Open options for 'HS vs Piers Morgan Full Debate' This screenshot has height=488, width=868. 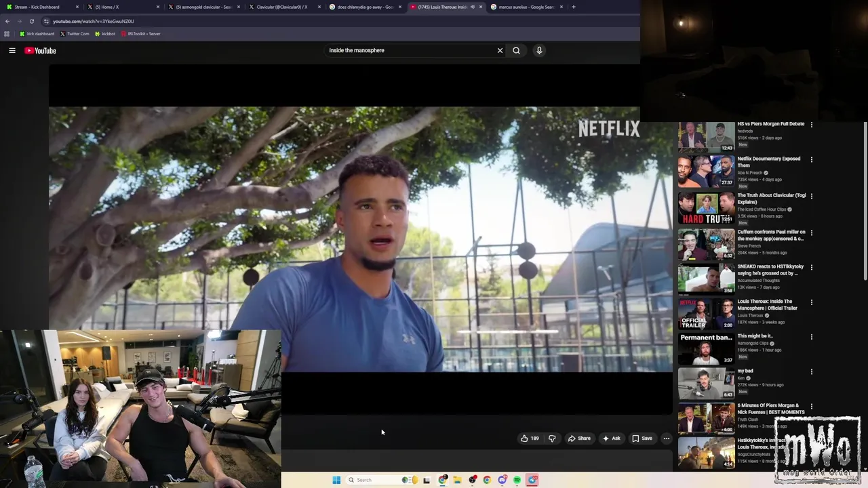[x=812, y=125]
